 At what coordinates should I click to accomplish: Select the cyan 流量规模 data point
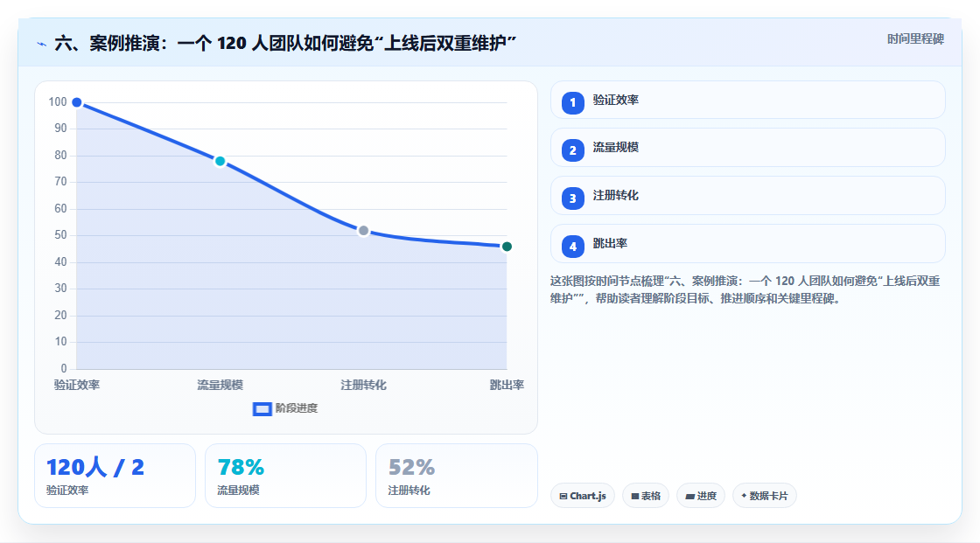pos(220,161)
